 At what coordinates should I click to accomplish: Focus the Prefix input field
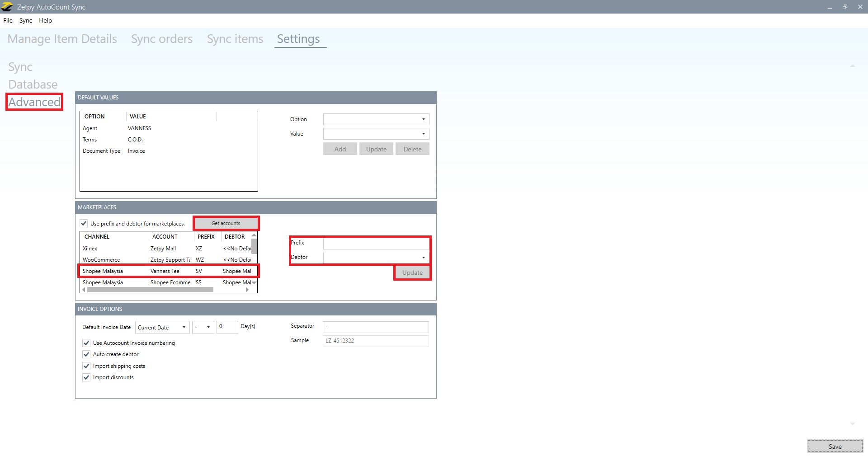click(x=376, y=243)
